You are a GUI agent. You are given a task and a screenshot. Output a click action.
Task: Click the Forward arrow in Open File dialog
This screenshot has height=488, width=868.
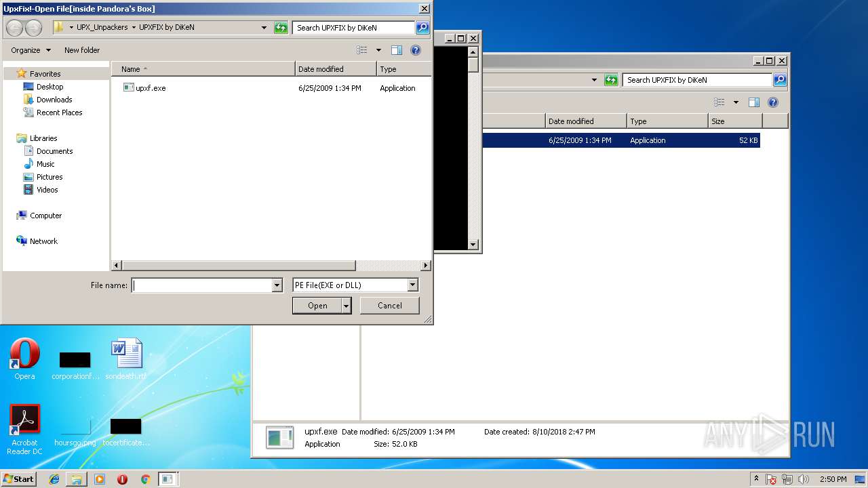33,28
